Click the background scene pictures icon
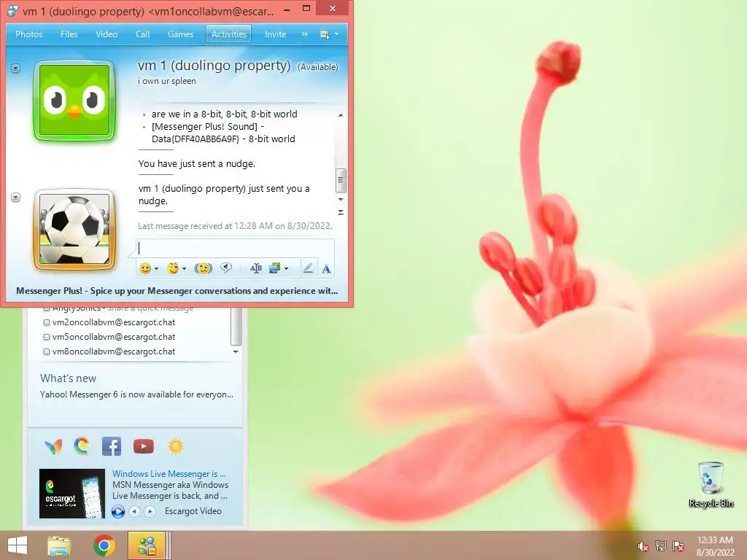Screen dimensions: 747x560 pyautogui.click(x=274, y=268)
